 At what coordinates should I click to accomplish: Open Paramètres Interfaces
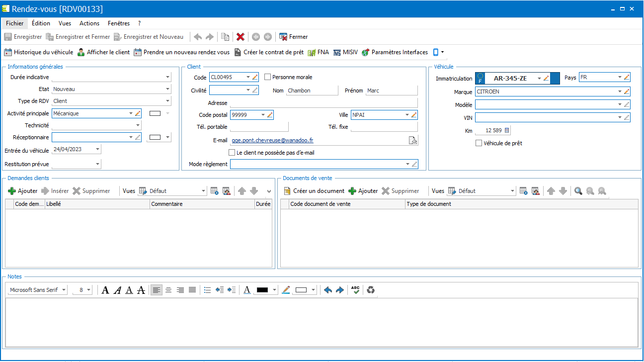pos(395,52)
